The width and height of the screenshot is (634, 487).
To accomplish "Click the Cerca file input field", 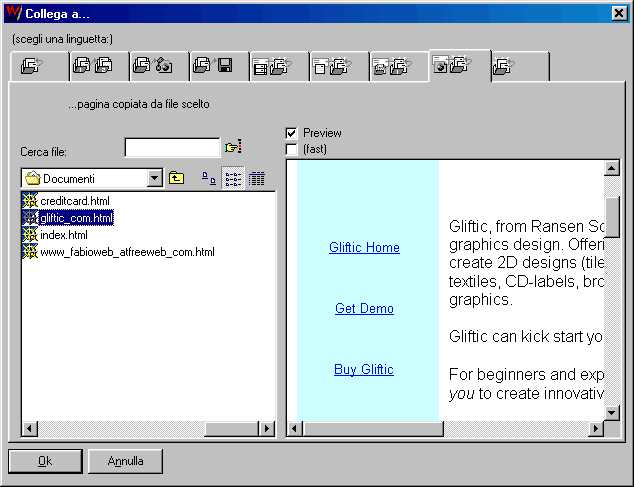I will (171, 148).
